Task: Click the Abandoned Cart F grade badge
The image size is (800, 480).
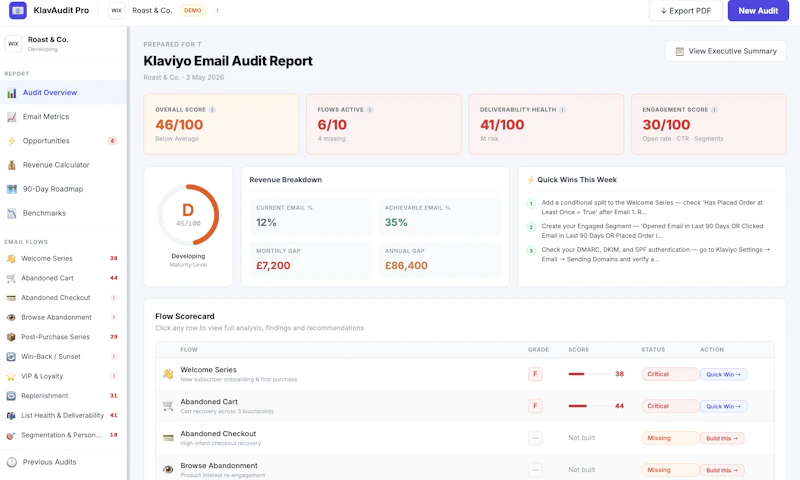Action: pos(535,406)
